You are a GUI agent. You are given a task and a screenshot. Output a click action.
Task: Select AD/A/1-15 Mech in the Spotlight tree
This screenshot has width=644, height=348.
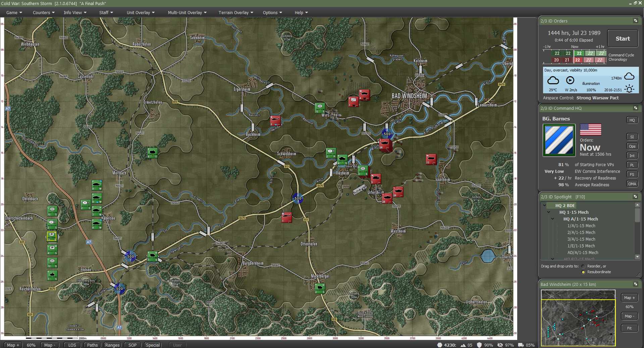(583, 253)
